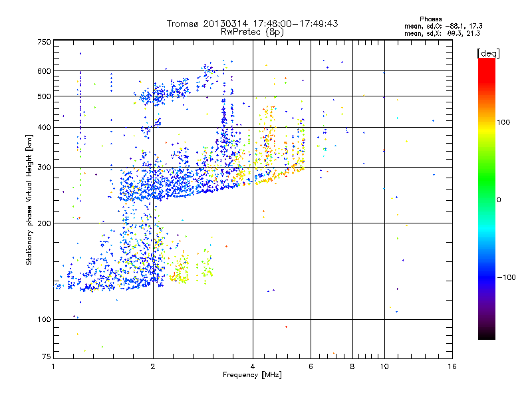
Task: Click the 'Frequency [MHz]' x-axis label
Action: click(x=252, y=375)
